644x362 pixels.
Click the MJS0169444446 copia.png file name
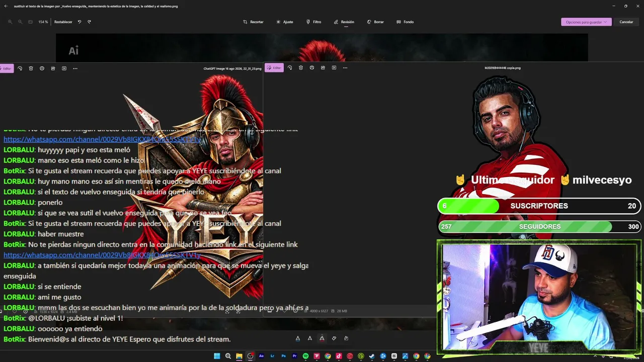tap(503, 68)
